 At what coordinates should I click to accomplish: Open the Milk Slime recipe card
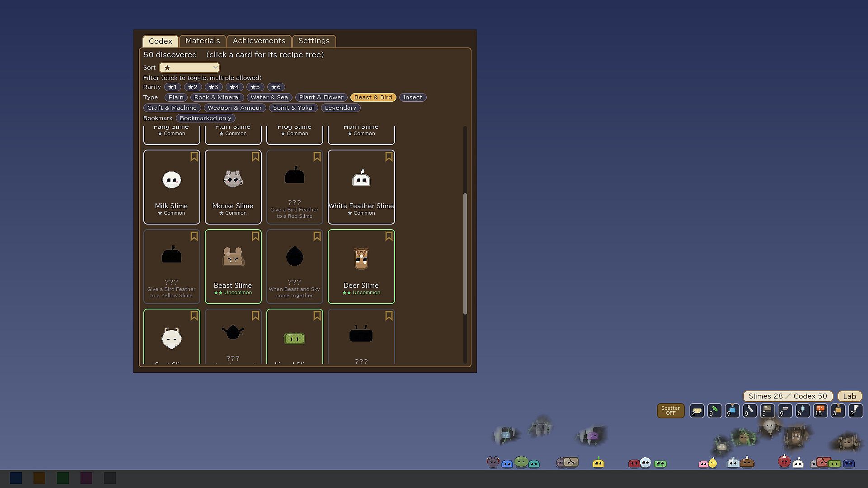[x=172, y=187]
